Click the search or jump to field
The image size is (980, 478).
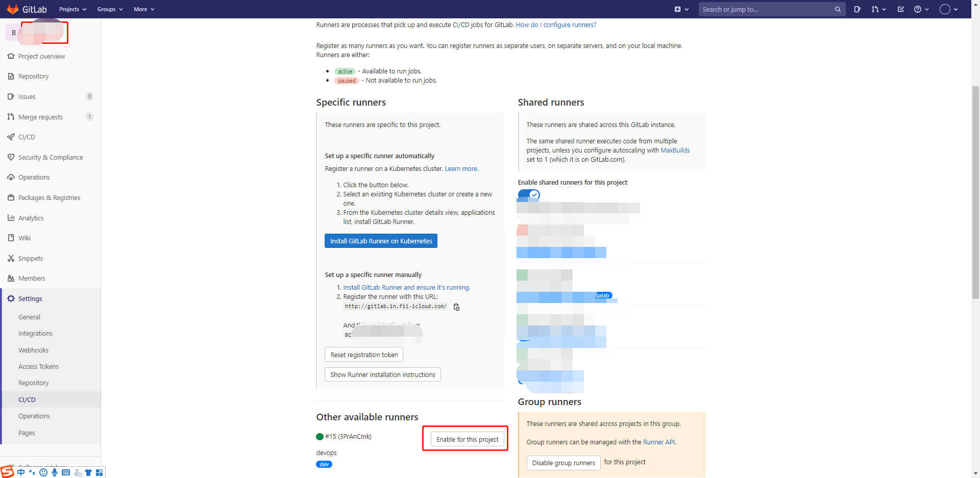point(766,9)
